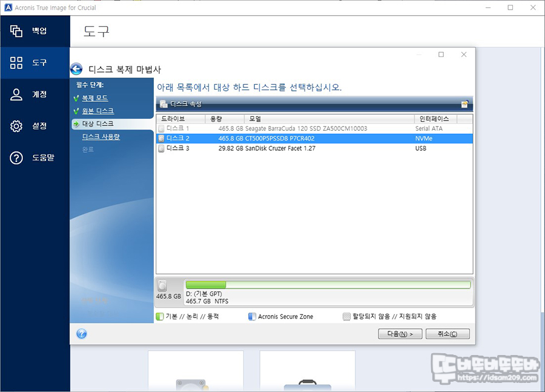Click the blue Acronis Secure Zone legend swatch
The image size is (545, 392).
point(252,316)
